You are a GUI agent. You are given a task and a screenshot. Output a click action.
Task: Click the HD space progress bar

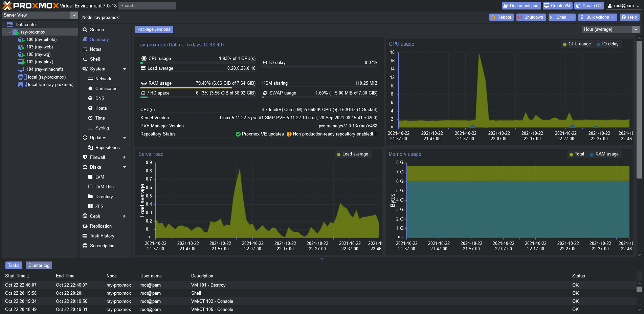pos(198,98)
